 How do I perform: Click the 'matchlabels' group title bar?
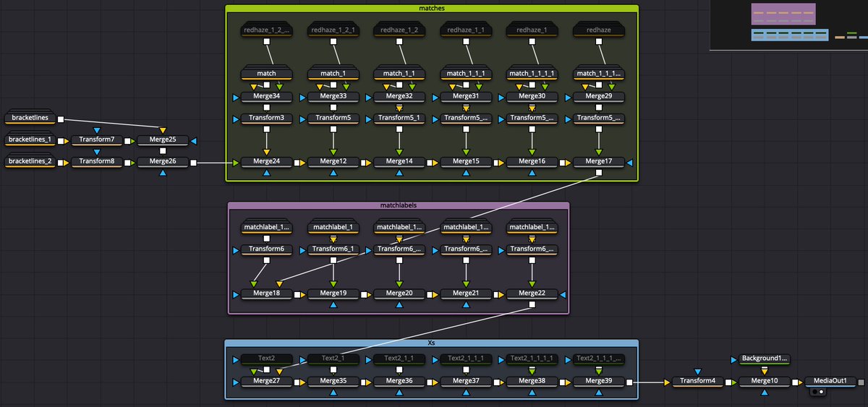[399, 205]
